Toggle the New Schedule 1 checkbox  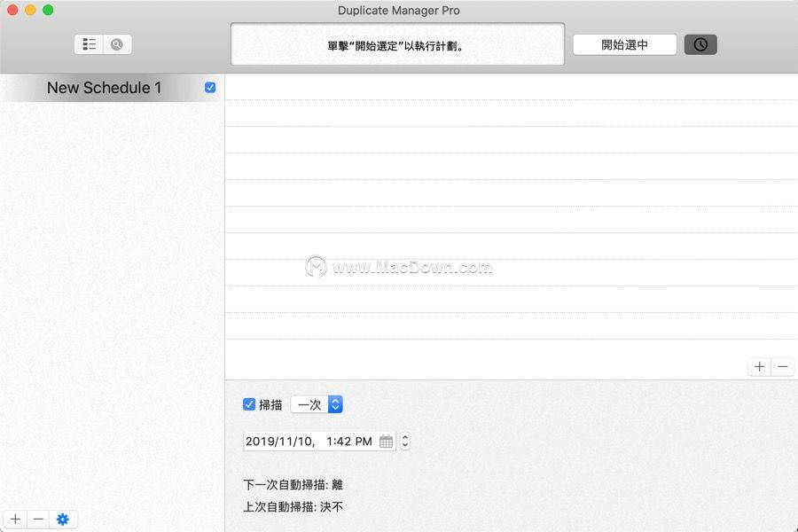pos(209,87)
